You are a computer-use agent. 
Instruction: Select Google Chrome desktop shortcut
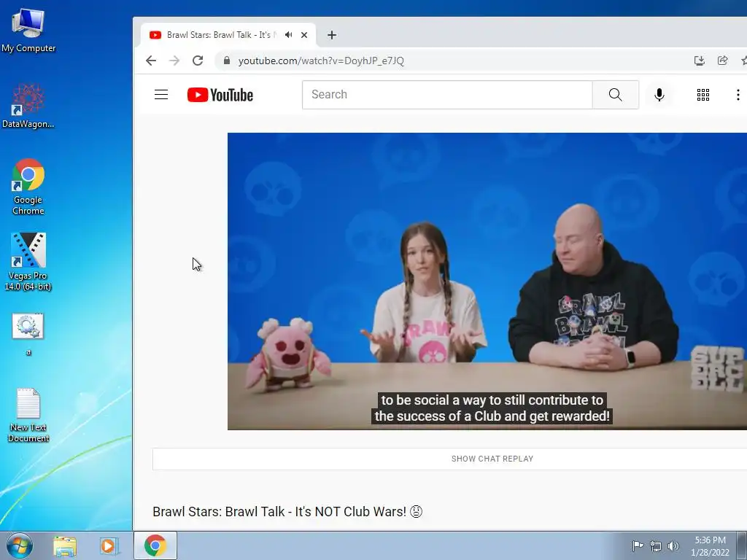(28, 187)
